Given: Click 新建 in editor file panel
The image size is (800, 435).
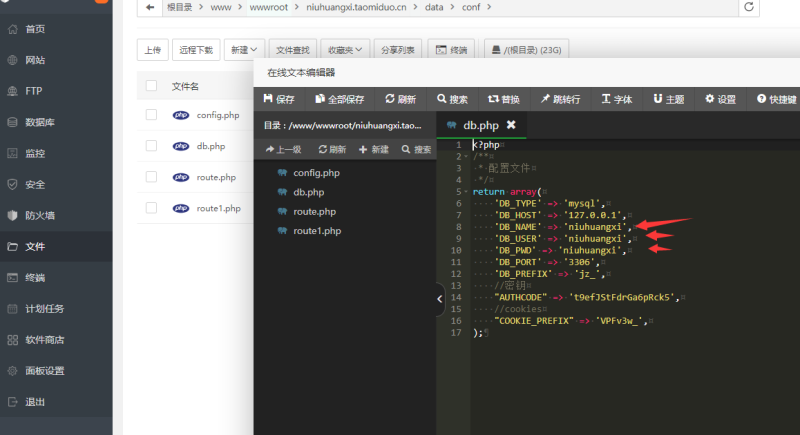Looking at the screenshot, I should 374,149.
